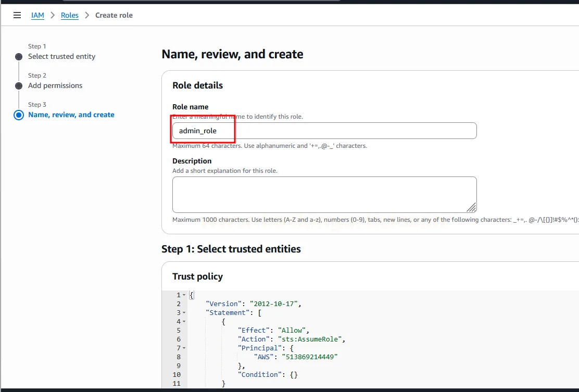Focus the Role name field containing admin_role
This screenshot has width=579, height=392.
click(324, 131)
